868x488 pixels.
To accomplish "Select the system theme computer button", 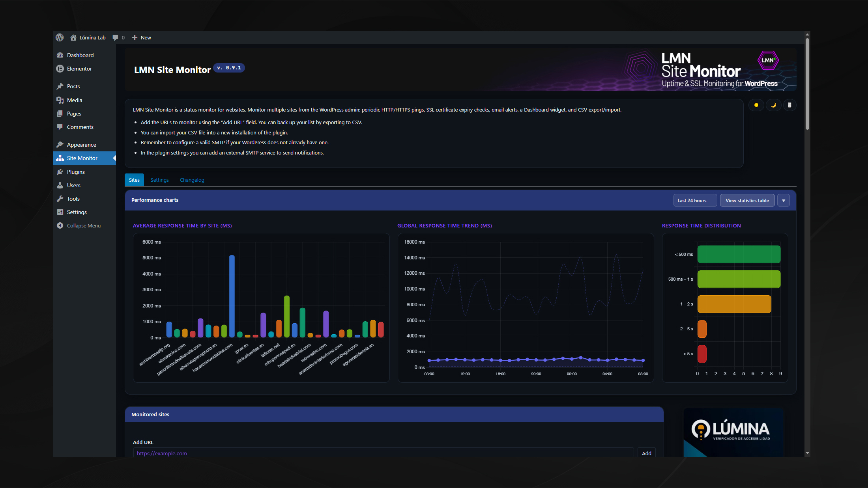I will pos(789,105).
